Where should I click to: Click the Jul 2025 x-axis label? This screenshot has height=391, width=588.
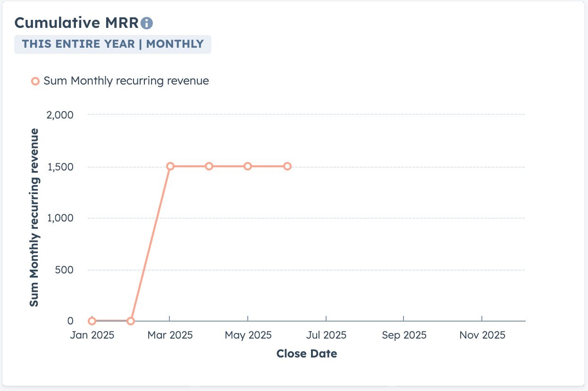(x=326, y=335)
